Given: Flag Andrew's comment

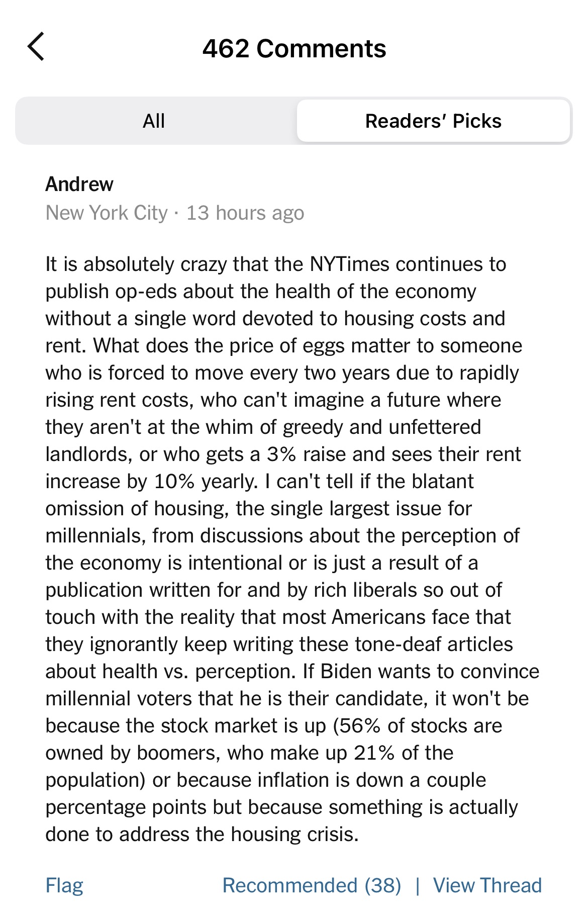Looking at the screenshot, I should [x=64, y=885].
